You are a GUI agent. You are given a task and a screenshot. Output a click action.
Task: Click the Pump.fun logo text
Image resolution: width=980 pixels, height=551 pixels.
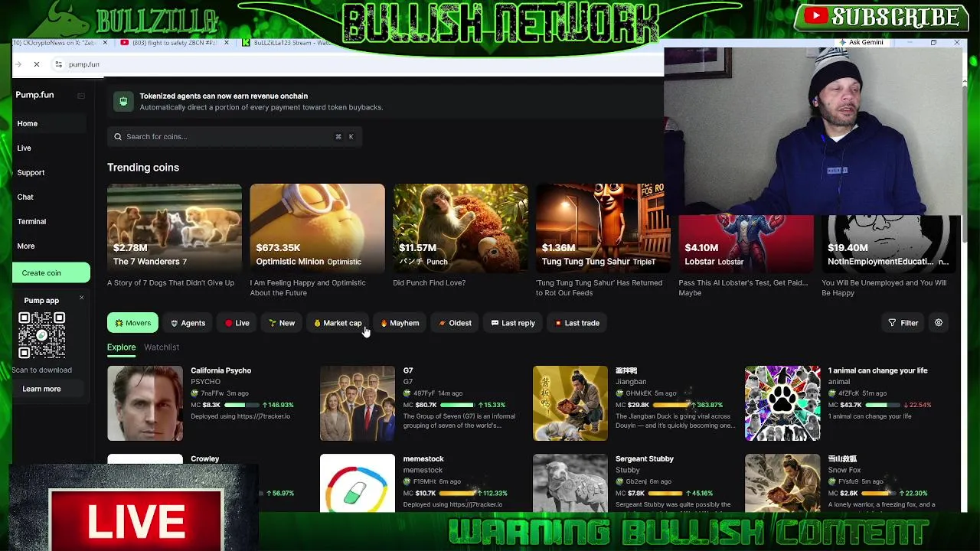[34, 95]
